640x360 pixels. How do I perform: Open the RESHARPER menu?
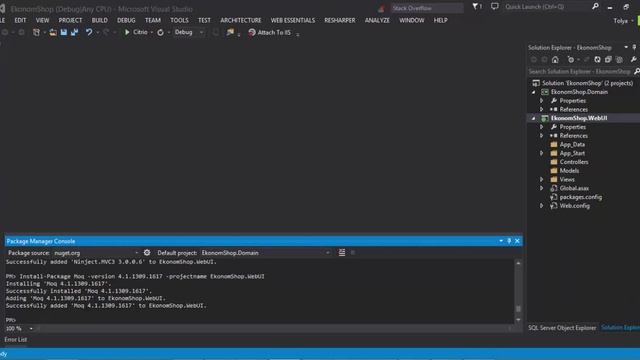tap(340, 20)
